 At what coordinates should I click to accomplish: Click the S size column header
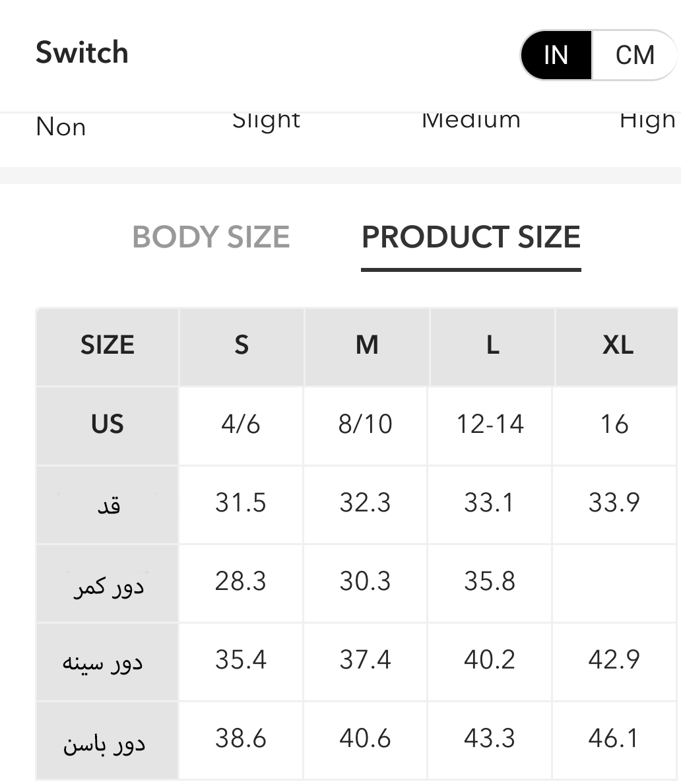pos(242,345)
